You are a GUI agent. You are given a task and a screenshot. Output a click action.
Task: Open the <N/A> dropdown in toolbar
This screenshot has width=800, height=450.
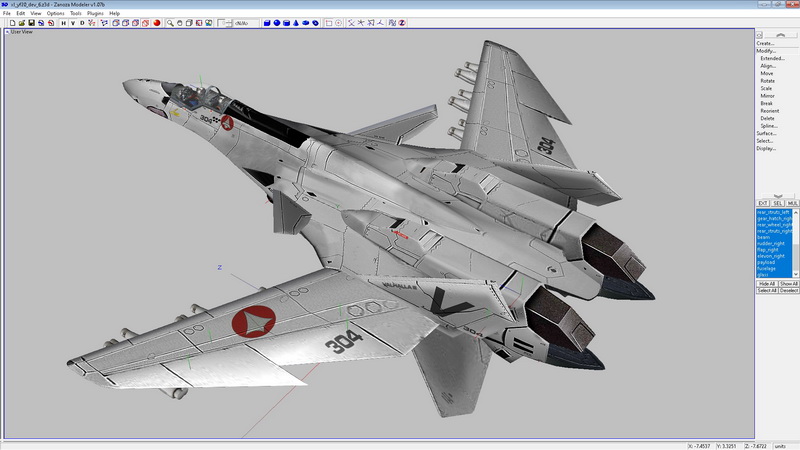click(246, 23)
